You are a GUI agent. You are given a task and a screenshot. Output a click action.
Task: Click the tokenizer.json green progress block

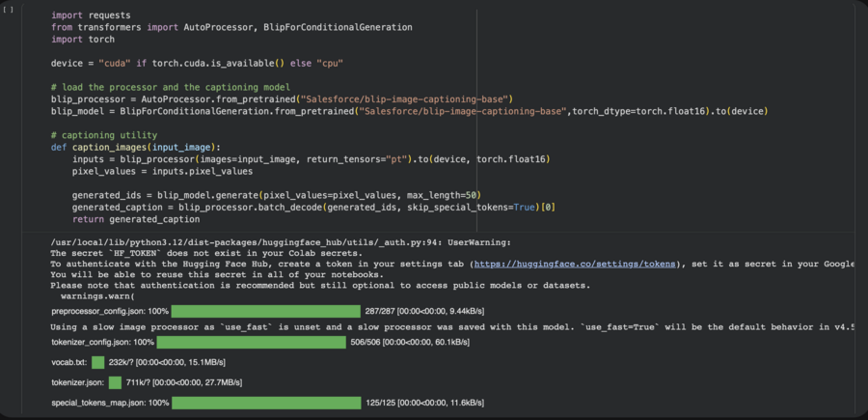click(115, 382)
